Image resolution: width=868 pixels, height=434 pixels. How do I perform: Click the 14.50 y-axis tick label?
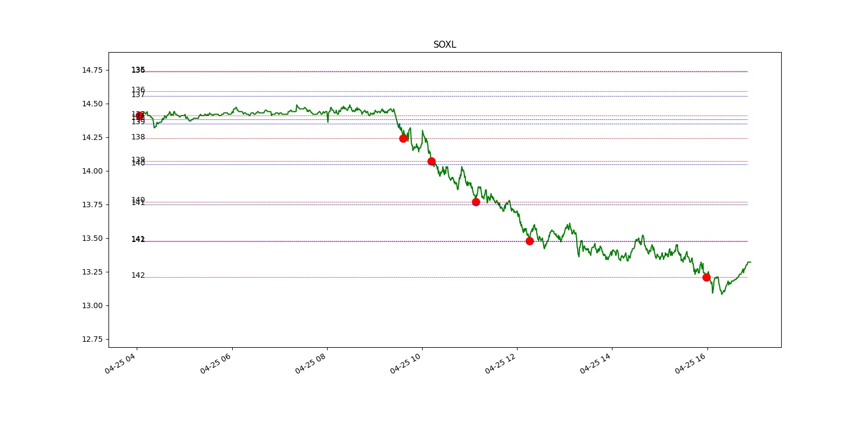[x=92, y=104]
